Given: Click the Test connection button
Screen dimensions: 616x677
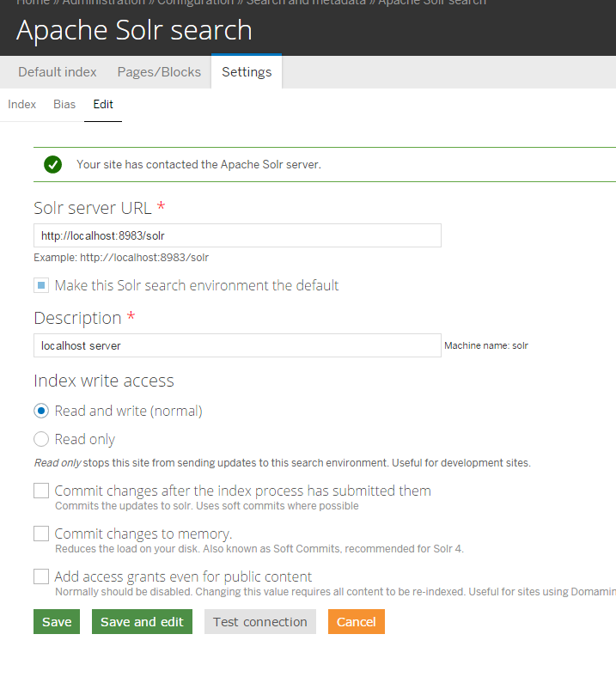Looking at the screenshot, I should 260,622.
